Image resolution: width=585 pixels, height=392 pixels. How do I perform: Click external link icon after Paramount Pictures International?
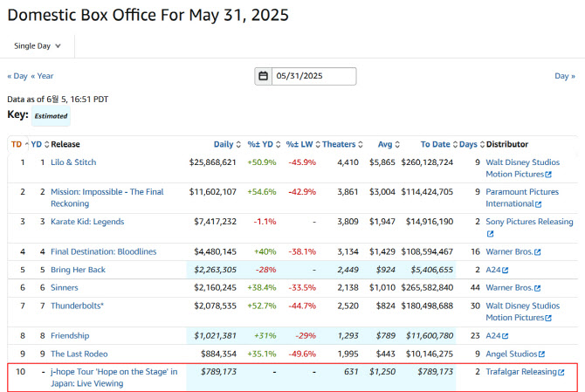pos(539,203)
